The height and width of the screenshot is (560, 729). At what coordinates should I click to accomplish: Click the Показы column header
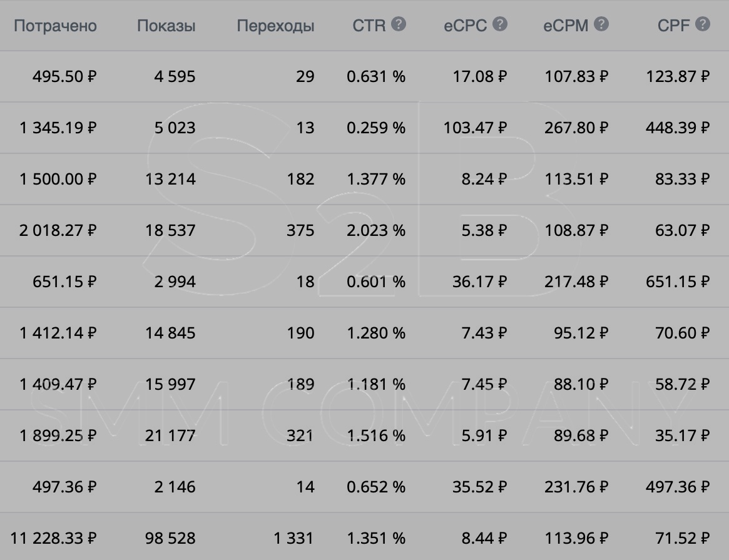[166, 26]
